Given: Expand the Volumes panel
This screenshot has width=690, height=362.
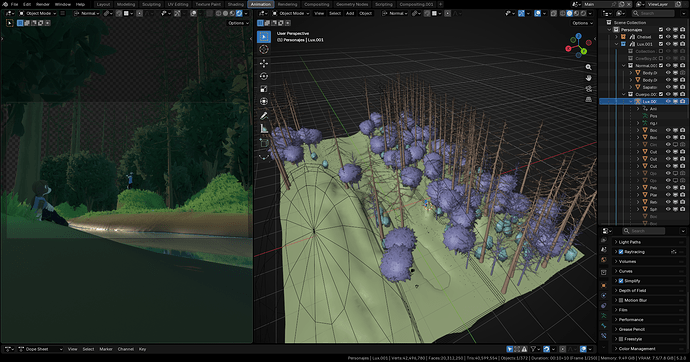Looking at the screenshot, I should (649, 262).
